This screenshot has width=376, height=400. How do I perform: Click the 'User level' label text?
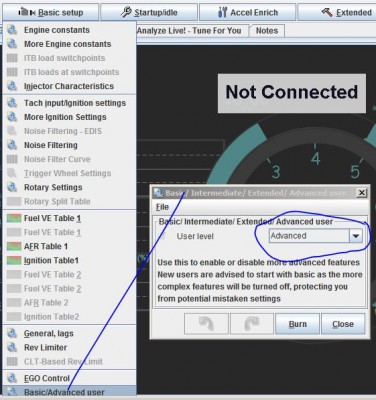tap(195, 236)
